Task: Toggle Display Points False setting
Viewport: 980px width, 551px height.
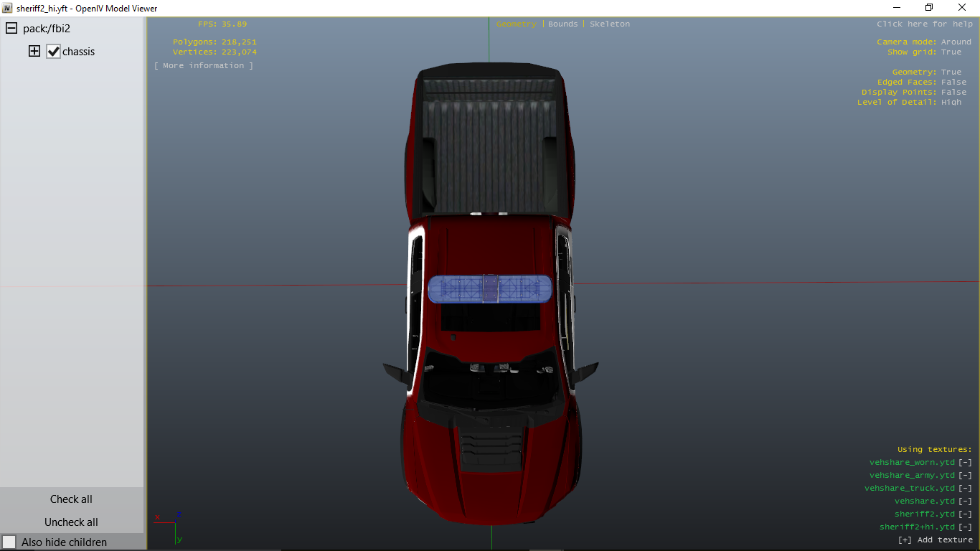Action: (x=953, y=93)
